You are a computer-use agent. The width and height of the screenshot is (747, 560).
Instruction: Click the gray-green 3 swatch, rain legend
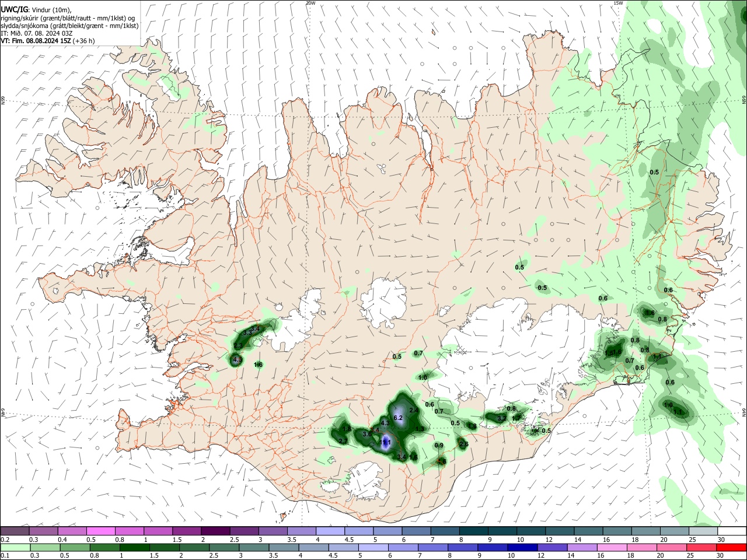[x=253, y=547]
